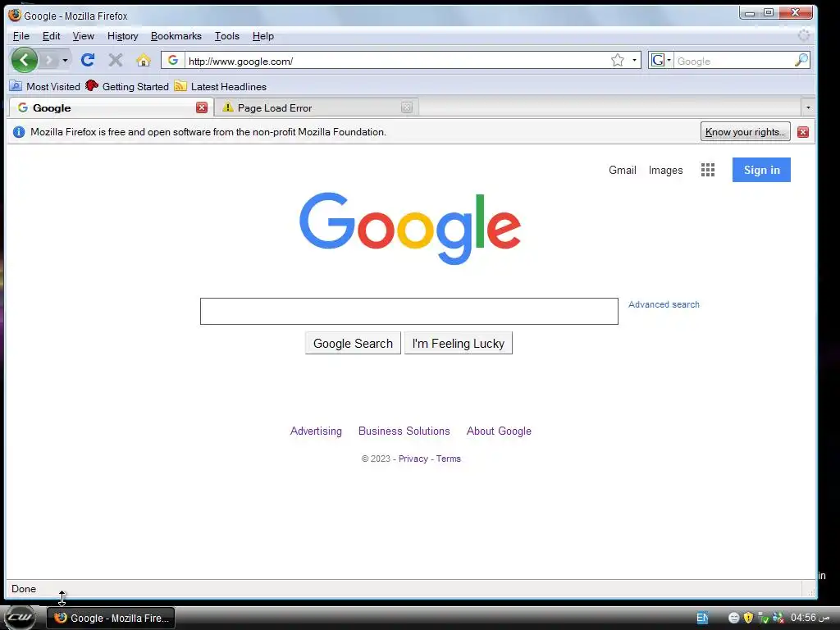Click the info icon in notification bar

[x=19, y=132]
